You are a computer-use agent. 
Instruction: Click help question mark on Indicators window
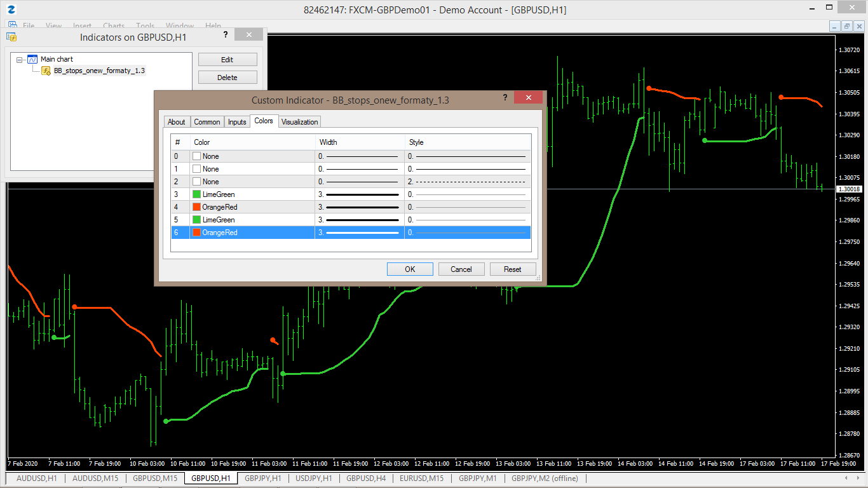[x=226, y=35]
